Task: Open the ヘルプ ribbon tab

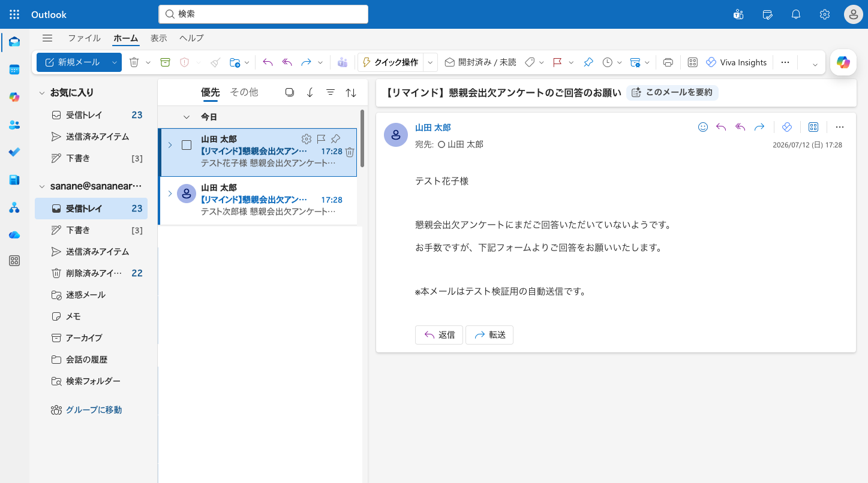Action: coord(191,38)
